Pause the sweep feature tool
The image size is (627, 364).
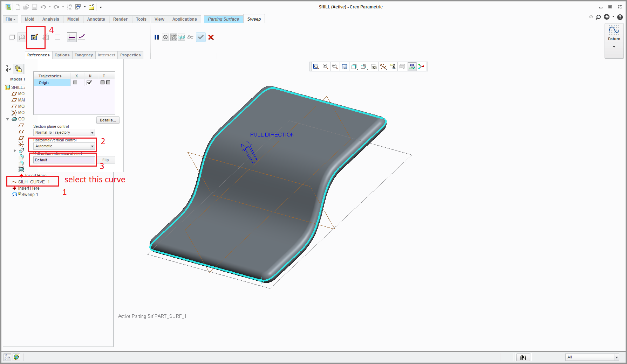(157, 37)
